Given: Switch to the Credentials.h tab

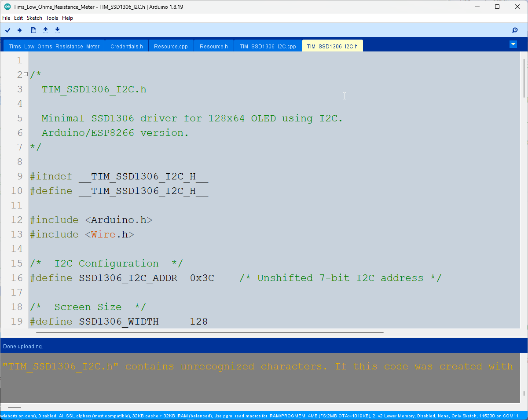Looking at the screenshot, I should click(127, 46).
